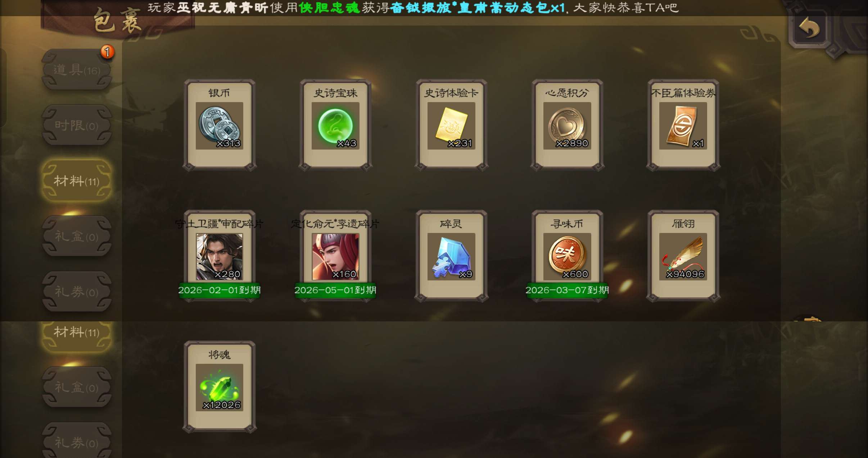Switch to the 时限(0) tab

77,125
